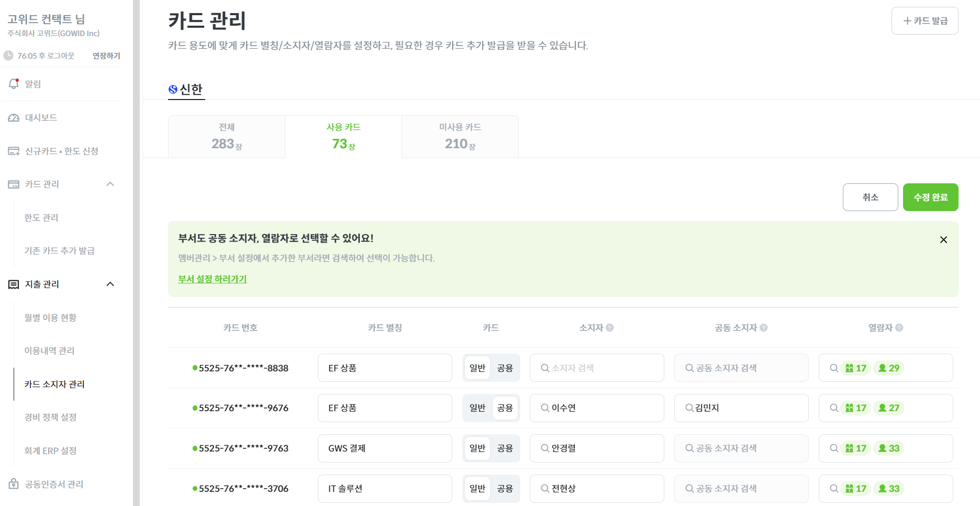This screenshot has height=506, width=980.
Task: Set card ending 9676 to 일반
Action: pos(477,408)
